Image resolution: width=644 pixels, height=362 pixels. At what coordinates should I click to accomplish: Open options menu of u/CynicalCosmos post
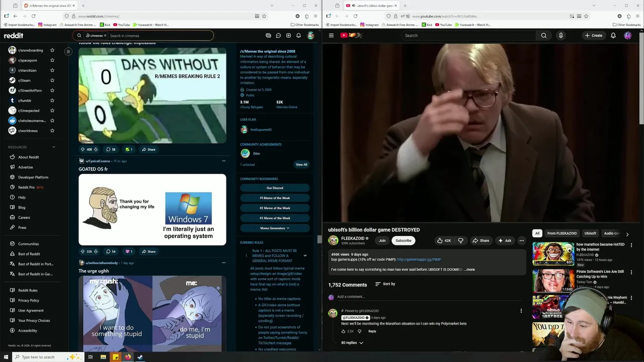point(223,161)
